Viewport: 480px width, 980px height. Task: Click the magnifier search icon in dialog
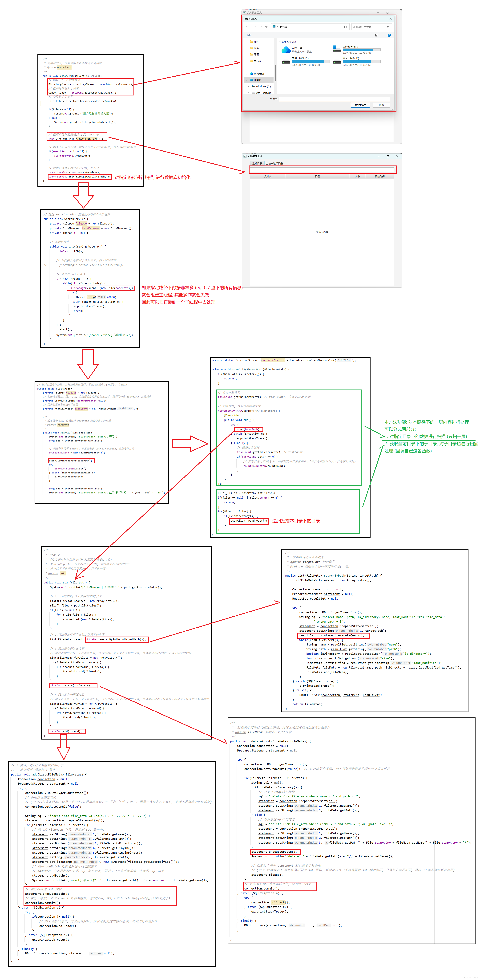click(x=387, y=27)
